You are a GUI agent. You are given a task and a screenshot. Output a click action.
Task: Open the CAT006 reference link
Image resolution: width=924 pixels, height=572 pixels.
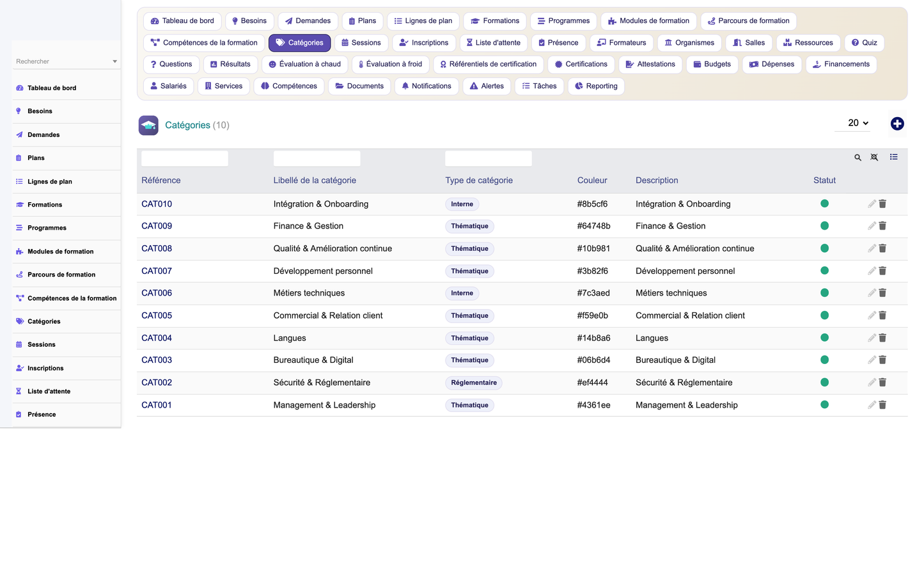(x=157, y=293)
